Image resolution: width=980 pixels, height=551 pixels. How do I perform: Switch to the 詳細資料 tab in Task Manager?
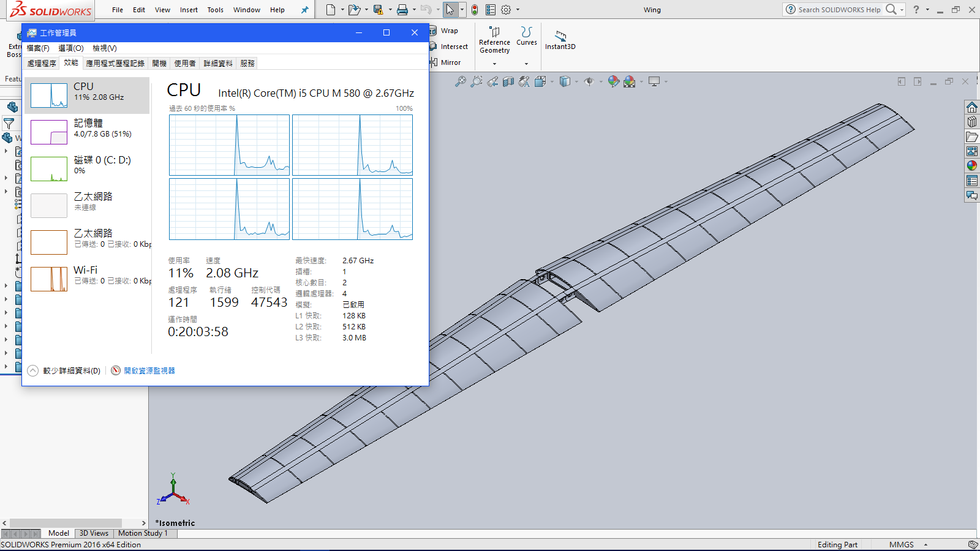(x=218, y=63)
